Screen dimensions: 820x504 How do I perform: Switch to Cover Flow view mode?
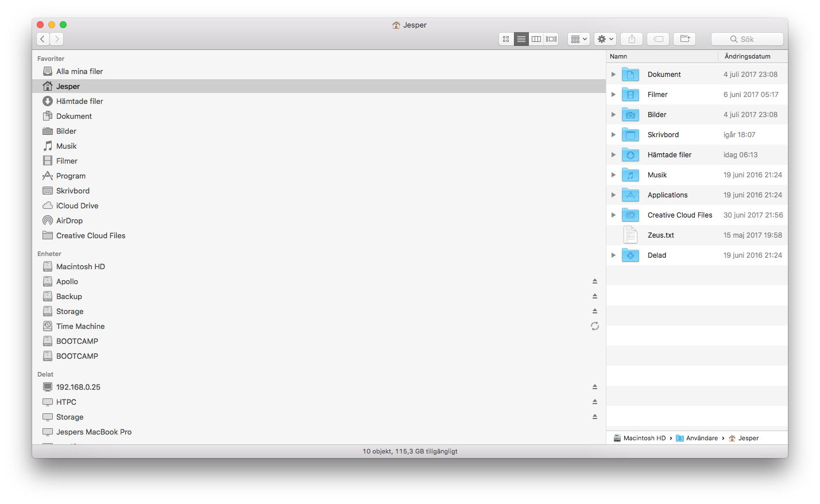coord(551,39)
